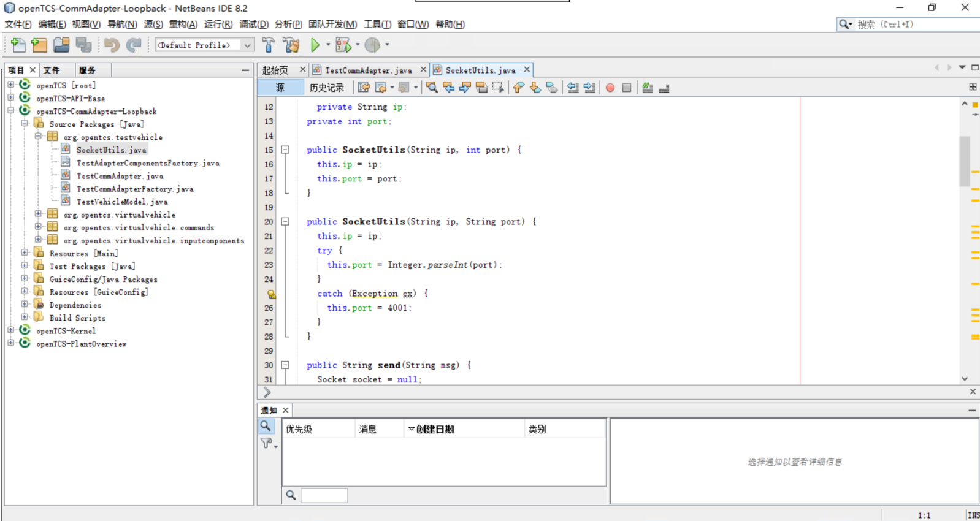
Task: Click the Comment lines icon
Action: pos(648,88)
